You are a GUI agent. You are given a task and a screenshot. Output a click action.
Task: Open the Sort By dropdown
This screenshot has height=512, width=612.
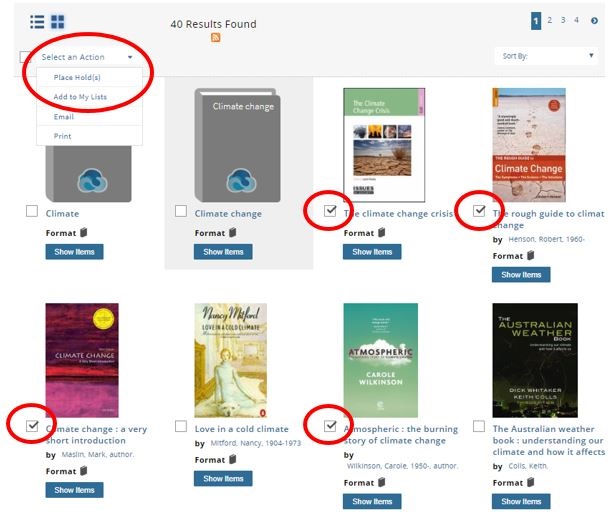pos(546,56)
